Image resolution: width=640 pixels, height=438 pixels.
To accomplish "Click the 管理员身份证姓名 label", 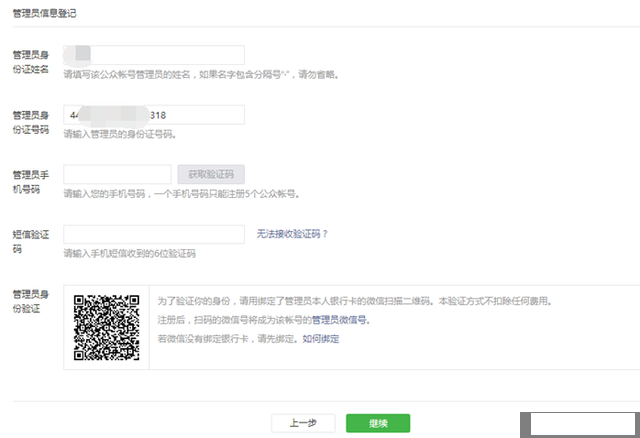I will pyautogui.click(x=31, y=61).
